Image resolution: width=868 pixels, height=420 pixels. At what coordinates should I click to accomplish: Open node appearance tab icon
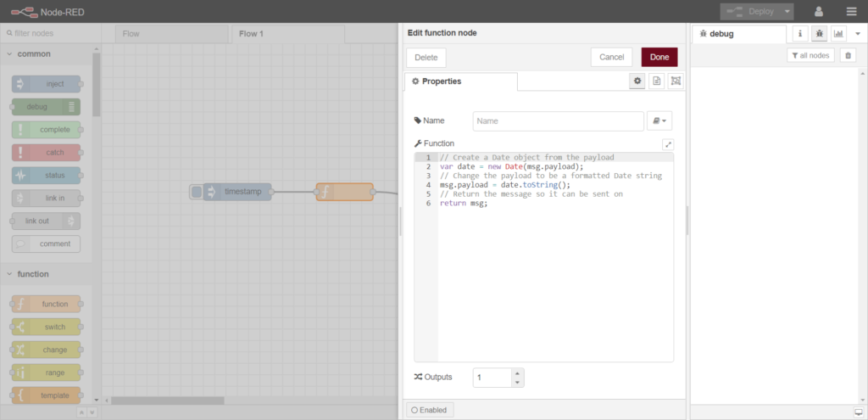click(676, 81)
